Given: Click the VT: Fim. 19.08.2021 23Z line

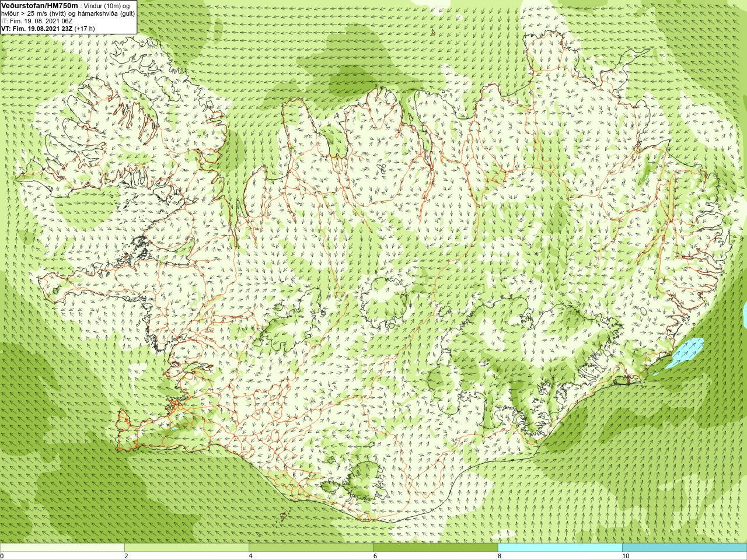Looking at the screenshot, I should [37, 28].
